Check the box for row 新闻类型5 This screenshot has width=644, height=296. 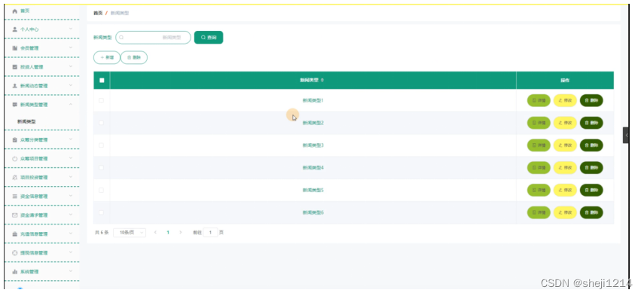click(x=102, y=191)
